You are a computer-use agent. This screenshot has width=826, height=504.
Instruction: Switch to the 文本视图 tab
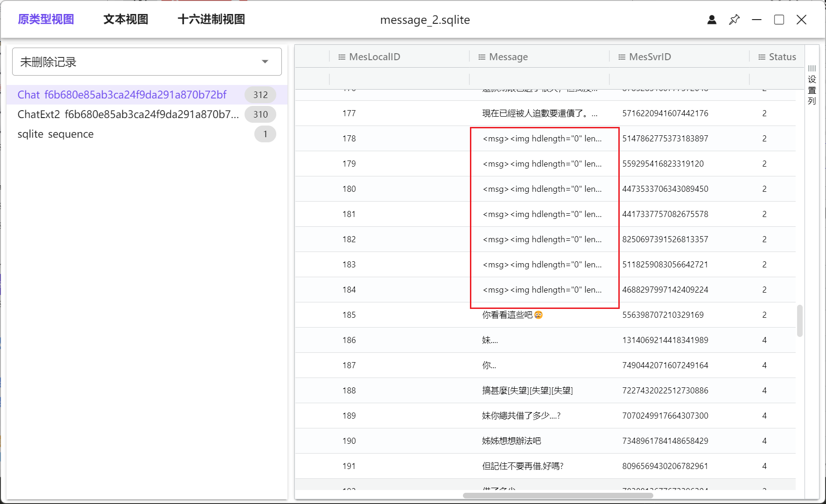click(x=126, y=19)
